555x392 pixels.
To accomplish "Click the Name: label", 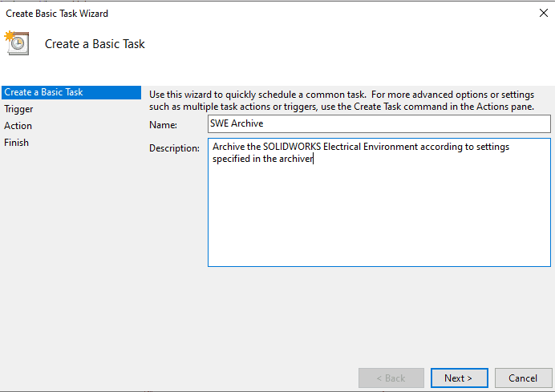I will (163, 124).
